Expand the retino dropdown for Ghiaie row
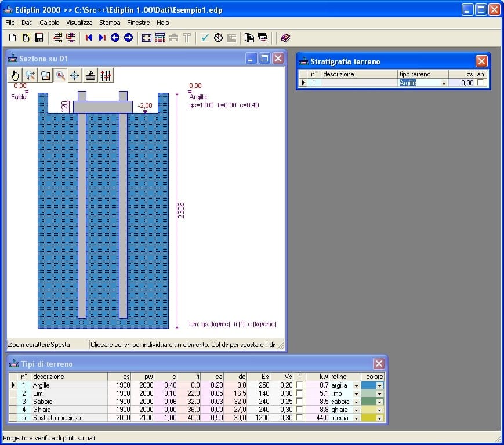The image size is (504, 445). 356,410
